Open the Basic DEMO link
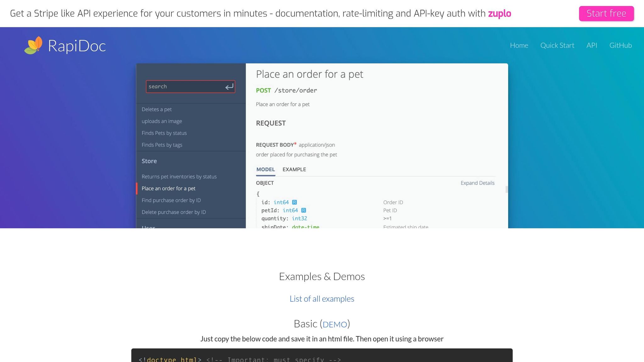This screenshot has height=362, width=644. point(335,324)
